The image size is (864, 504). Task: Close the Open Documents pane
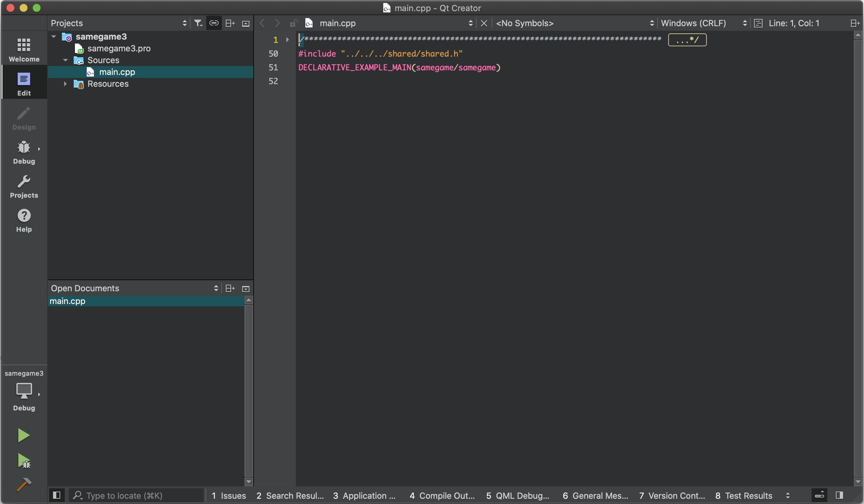coord(245,289)
